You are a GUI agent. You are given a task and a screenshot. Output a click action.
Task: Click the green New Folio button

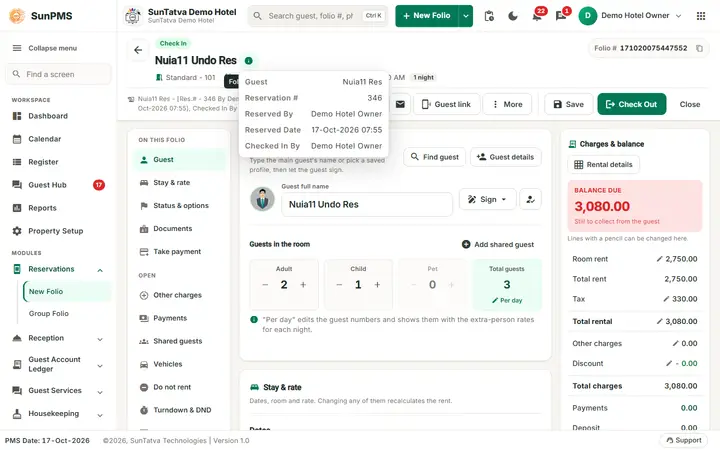pyautogui.click(x=427, y=16)
